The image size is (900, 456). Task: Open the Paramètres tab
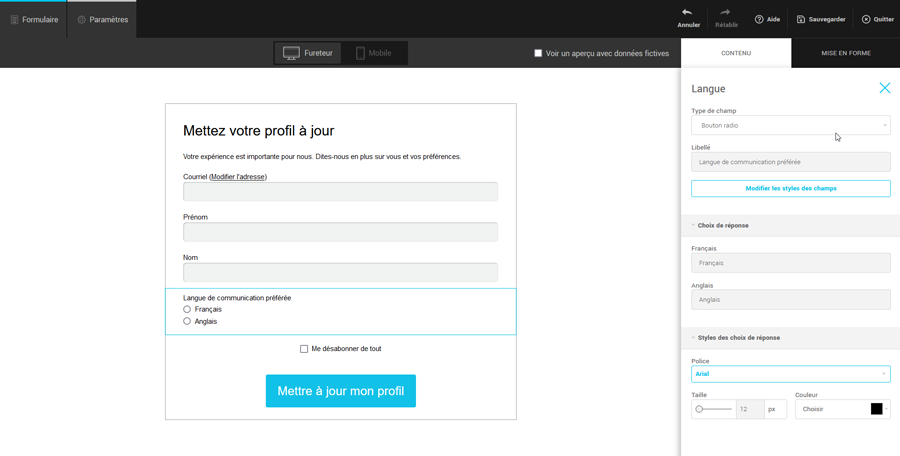[x=102, y=20]
